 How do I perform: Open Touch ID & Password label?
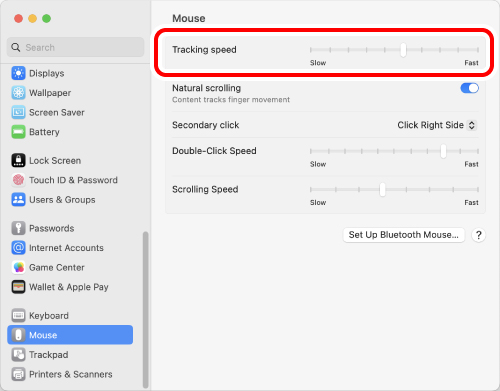pyautogui.click(x=73, y=180)
